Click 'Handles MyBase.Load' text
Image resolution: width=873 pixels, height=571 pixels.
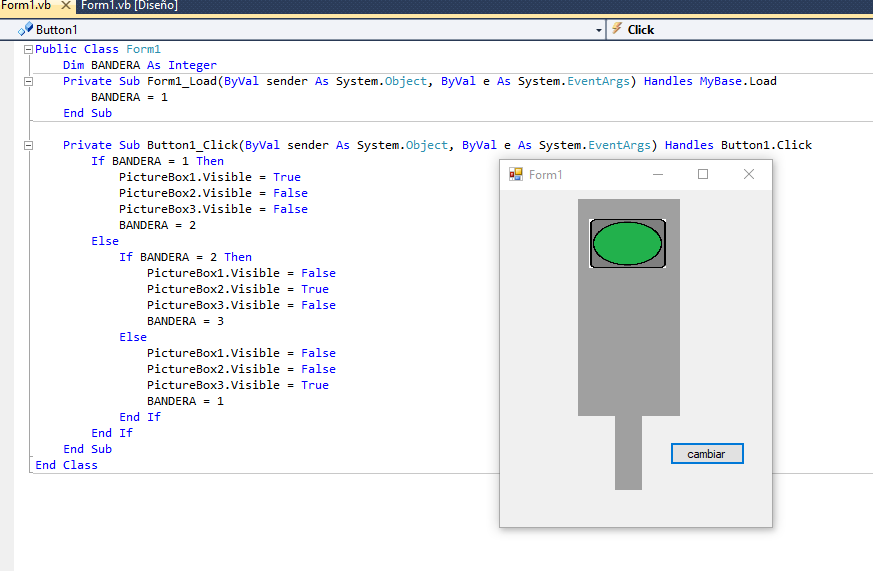coord(710,81)
